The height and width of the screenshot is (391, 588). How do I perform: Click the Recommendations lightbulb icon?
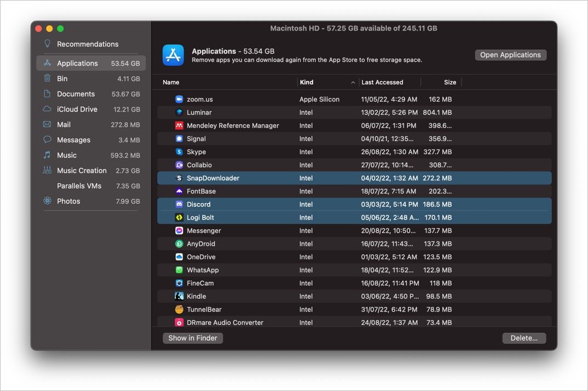point(47,43)
